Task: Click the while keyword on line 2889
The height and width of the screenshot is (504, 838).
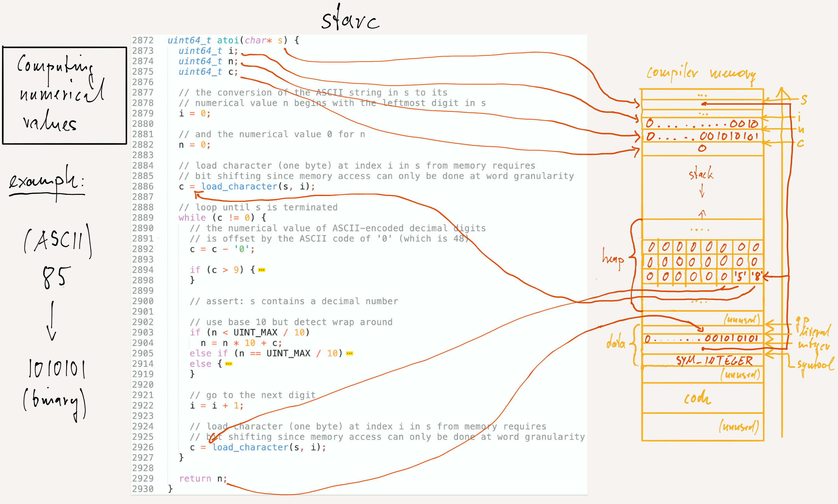Action: pyautogui.click(x=192, y=218)
